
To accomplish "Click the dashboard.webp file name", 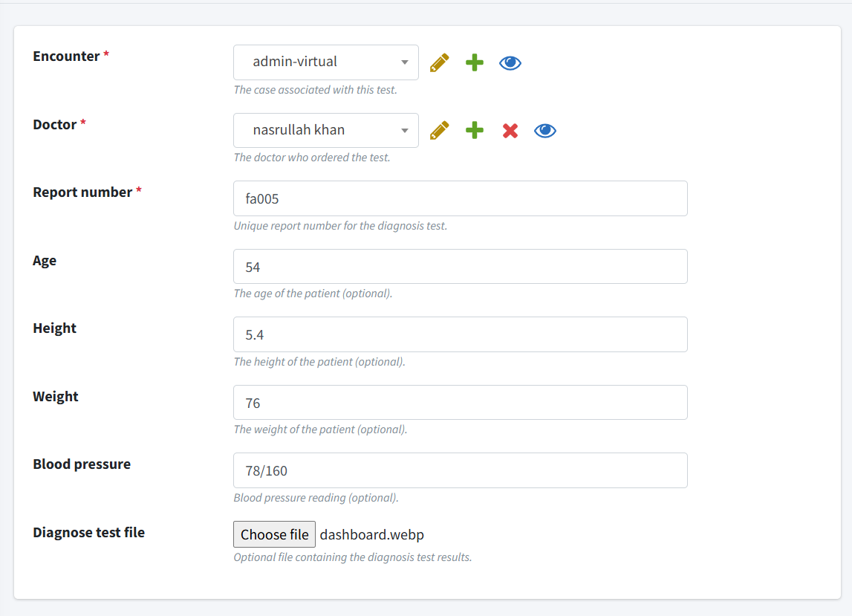I will [x=371, y=534].
